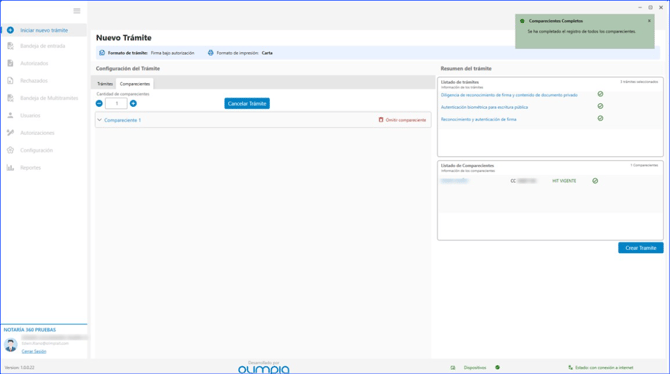Open Configuración gear icon in sidebar
The image size is (670, 374).
point(10,150)
